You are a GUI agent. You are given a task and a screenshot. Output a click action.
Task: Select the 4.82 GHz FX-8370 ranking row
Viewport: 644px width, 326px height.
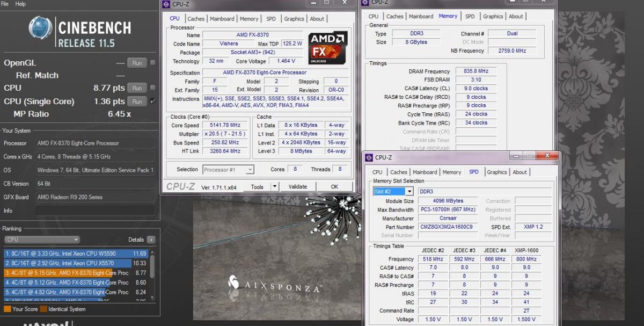pos(76,292)
